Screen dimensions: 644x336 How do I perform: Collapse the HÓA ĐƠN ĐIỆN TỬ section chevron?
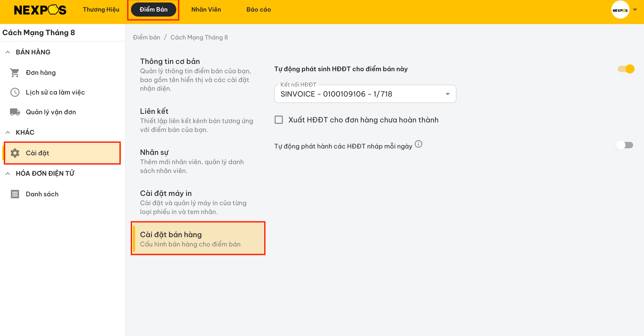(8, 173)
